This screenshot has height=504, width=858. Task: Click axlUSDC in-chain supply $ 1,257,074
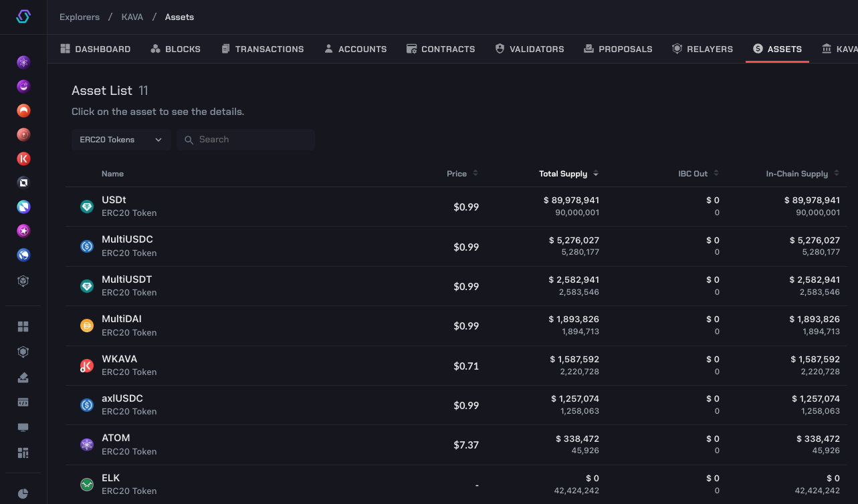click(x=816, y=399)
